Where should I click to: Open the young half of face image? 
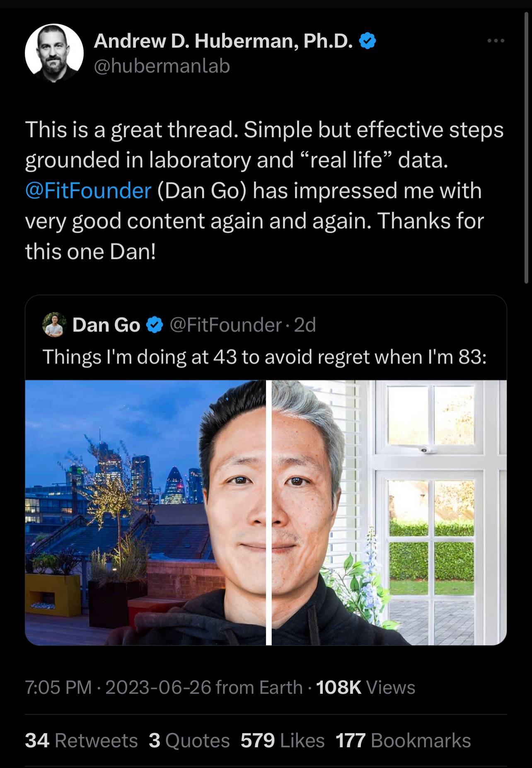pyautogui.click(x=145, y=513)
